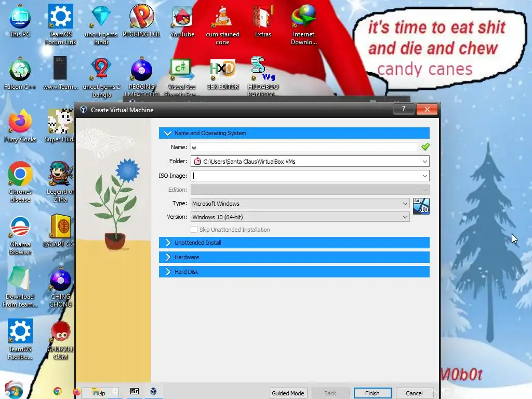Expand the Hardware section
Screen dimensions: 532x399
294,257
